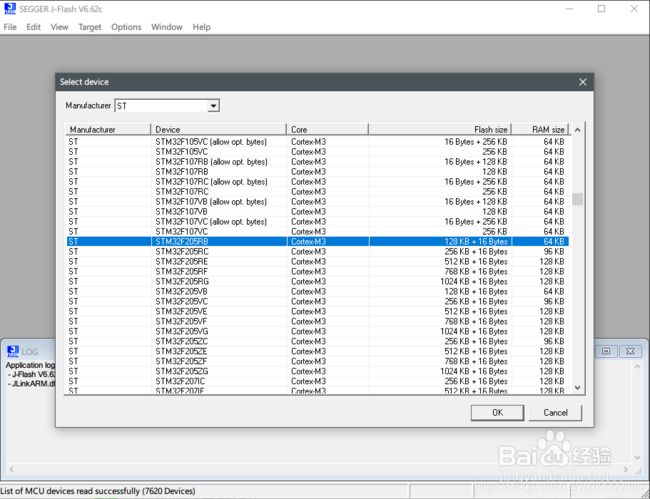Select STM32F107RC (allow opt. bytes) row

(318, 182)
